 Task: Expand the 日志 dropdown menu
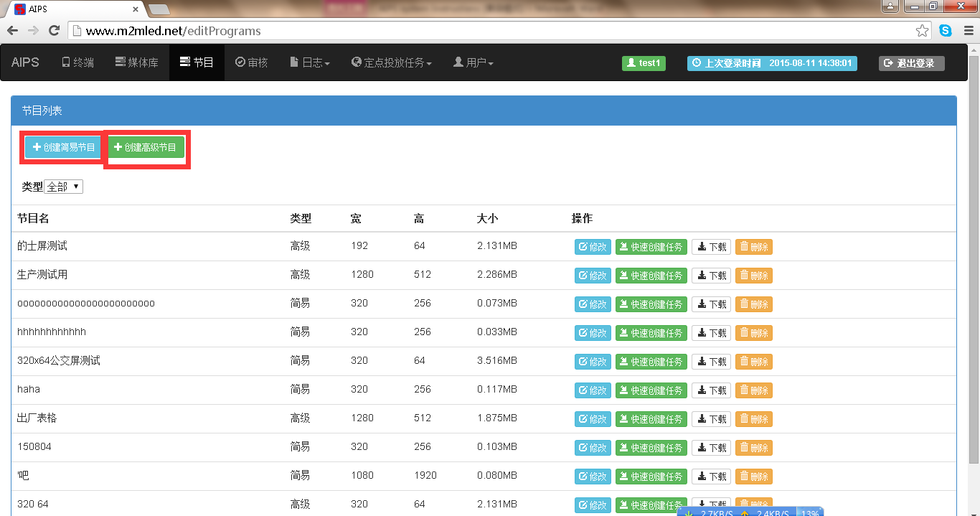[x=310, y=62]
